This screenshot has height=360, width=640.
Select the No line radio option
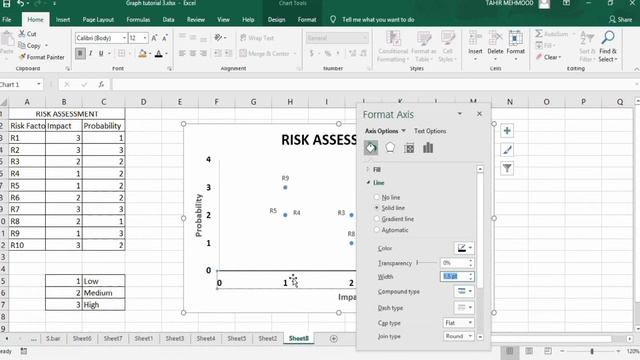376,197
